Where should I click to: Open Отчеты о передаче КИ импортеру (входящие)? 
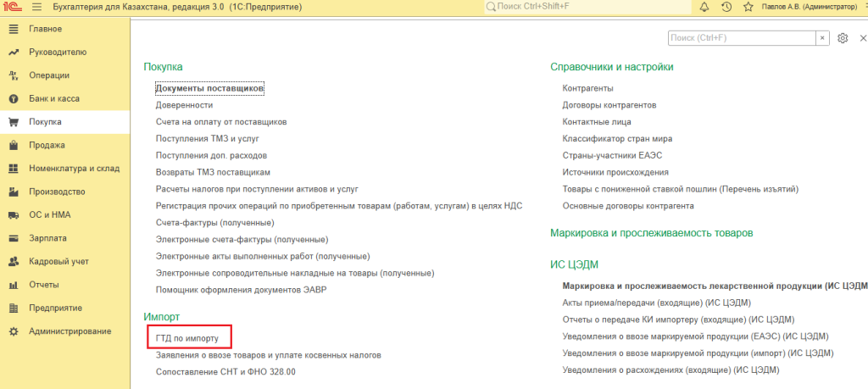click(x=678, y=320)
